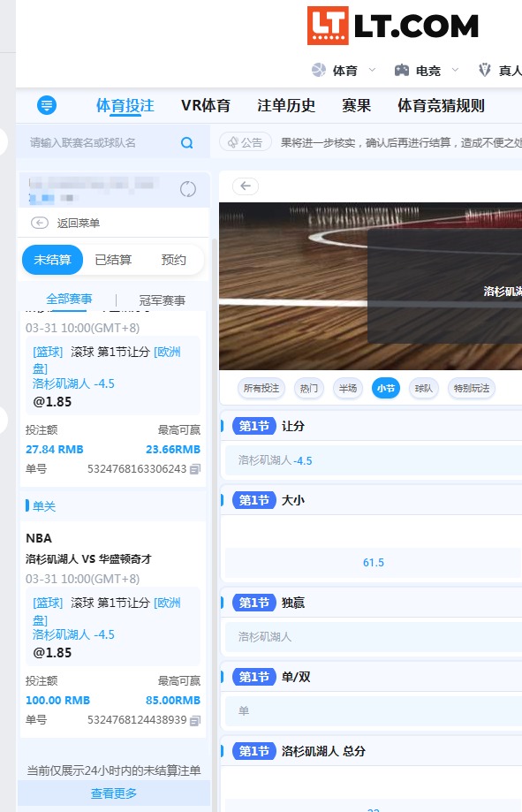Screen dimensions: 522x812
Task: Click the 公告 announcement badge
Action: pyautogui.click(x=246, y=142)
